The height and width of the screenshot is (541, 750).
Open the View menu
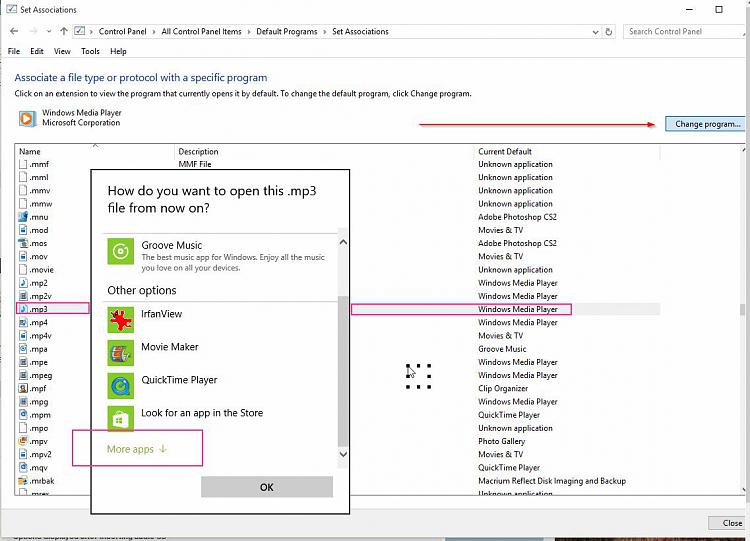point(62,51)
